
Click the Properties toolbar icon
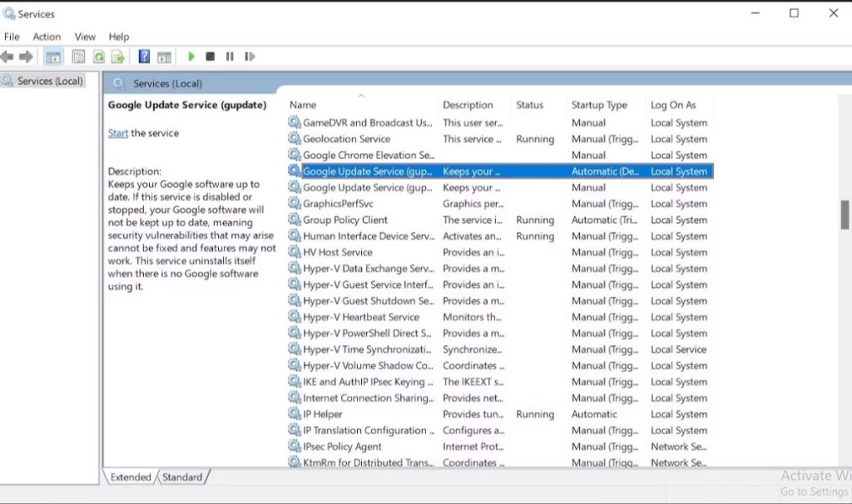[x=78, y=57]
